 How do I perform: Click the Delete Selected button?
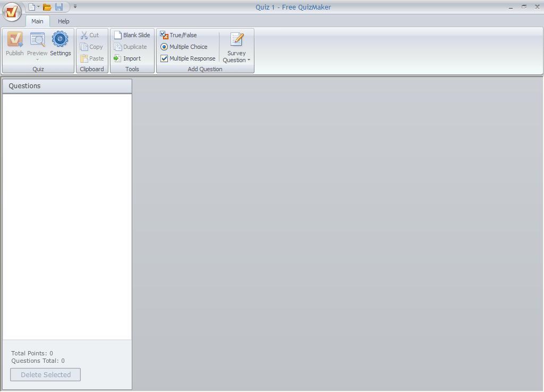click(45, 374)
